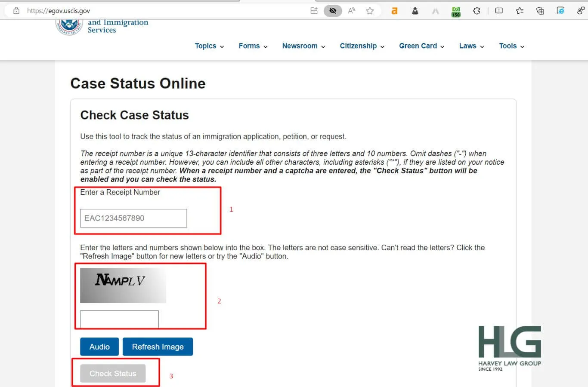Expand the Newsroom dropdown menu
Screen dimensions: 588x387
(303, 46)
